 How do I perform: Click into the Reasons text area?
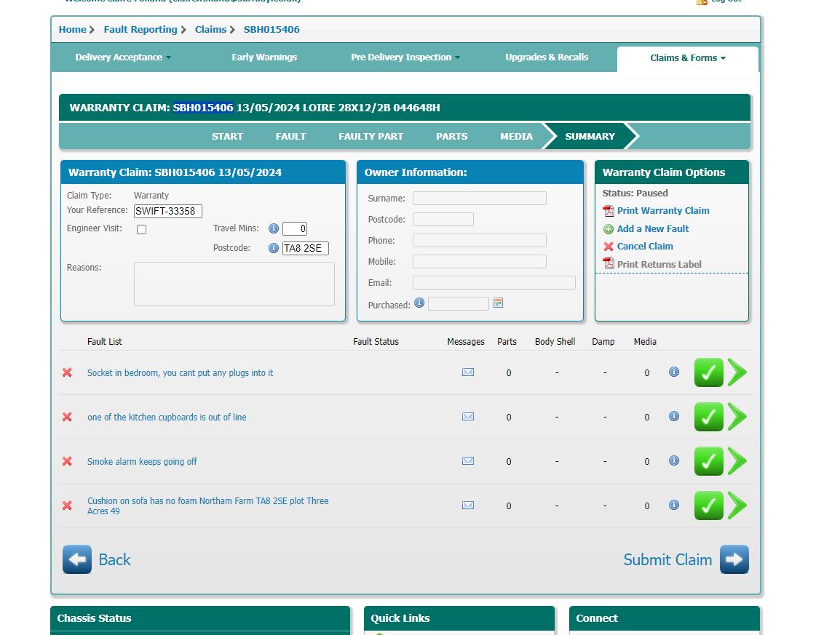(x=234, y=284)
